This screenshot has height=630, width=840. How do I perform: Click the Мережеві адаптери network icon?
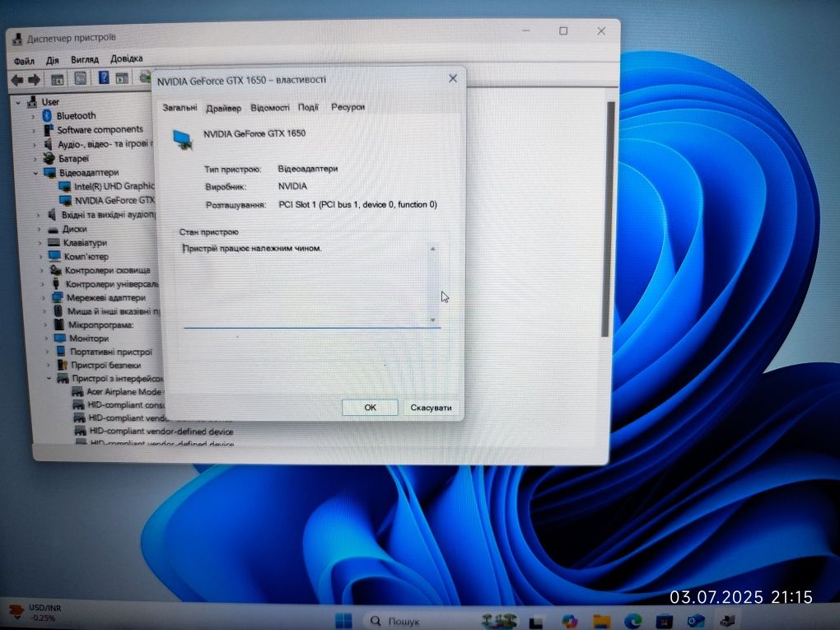(x=58, y=297)
